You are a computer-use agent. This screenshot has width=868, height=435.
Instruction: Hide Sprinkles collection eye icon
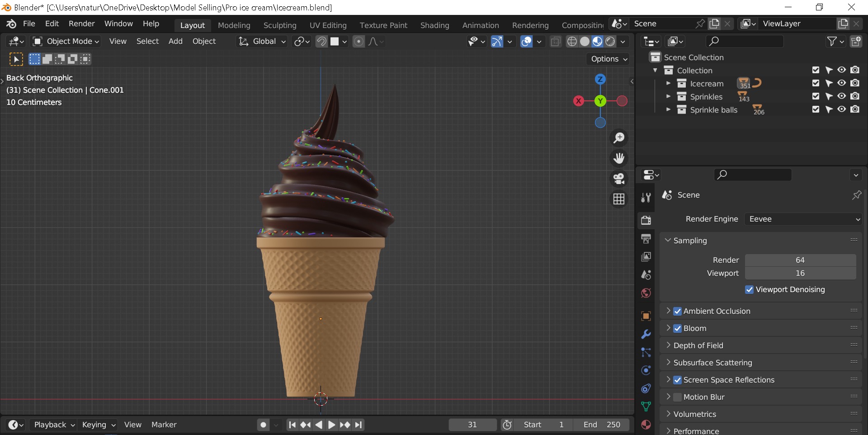point(841,96)
